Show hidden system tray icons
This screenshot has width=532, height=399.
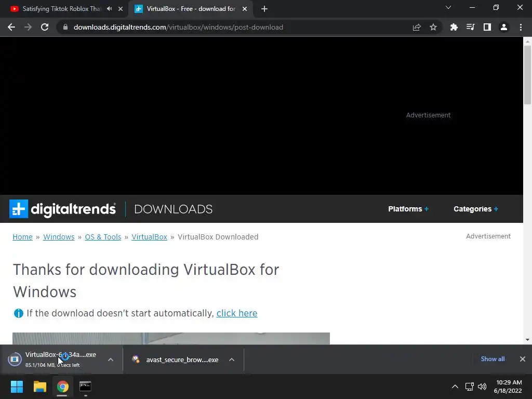(455, 387)
